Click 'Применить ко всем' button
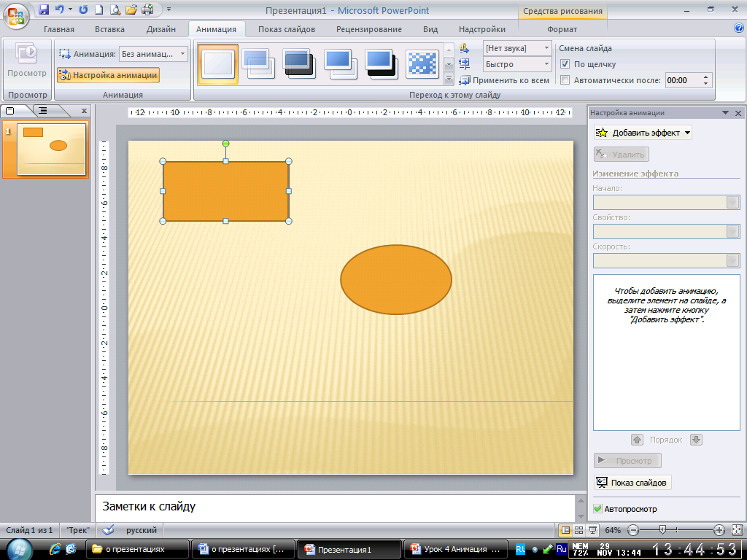 [x=505, y=80]
